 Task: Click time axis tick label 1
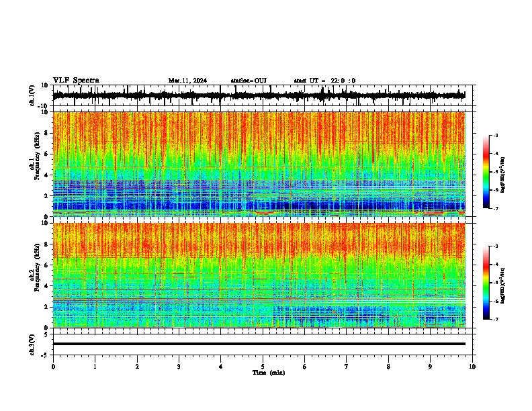[95, 367]
